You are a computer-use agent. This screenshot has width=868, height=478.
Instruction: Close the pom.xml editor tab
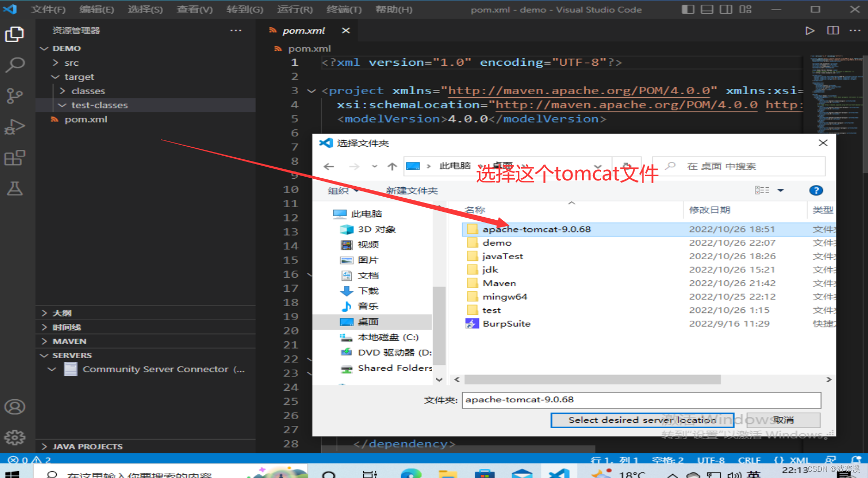point(346,30)
